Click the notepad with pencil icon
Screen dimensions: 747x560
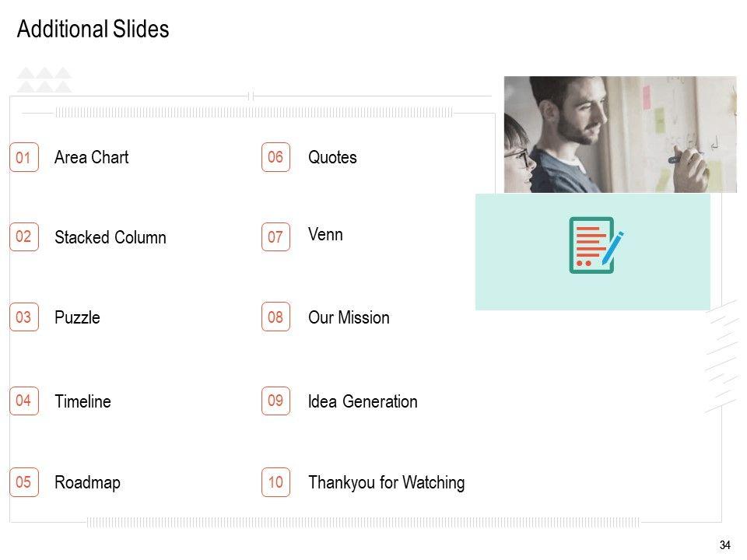[595, 245]
